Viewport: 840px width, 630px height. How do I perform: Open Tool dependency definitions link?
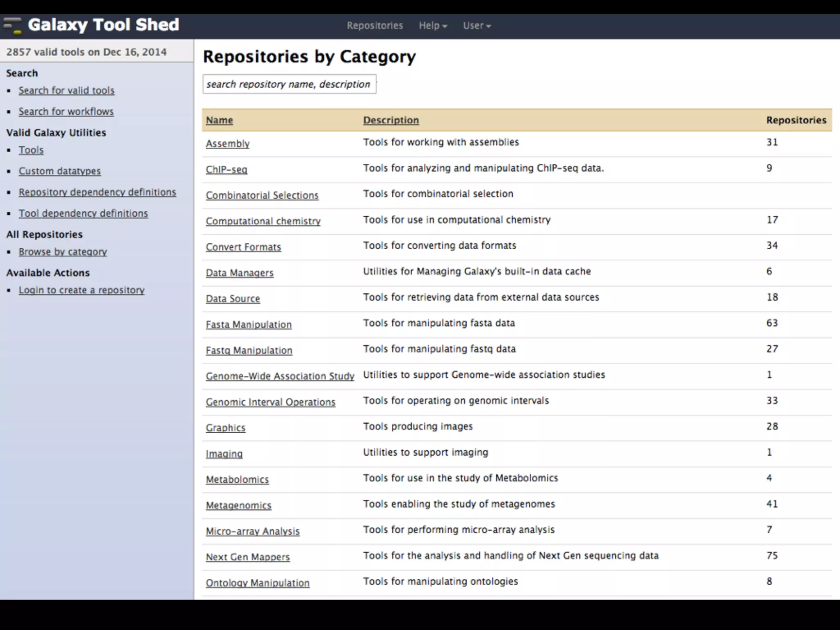(83, 213)
